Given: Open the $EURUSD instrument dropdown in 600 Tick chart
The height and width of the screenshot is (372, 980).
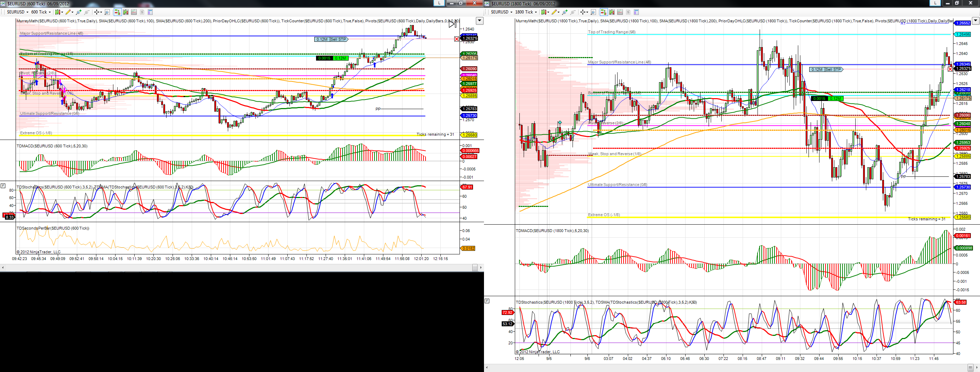Looking at the screenshot, I should coord(18,12).
